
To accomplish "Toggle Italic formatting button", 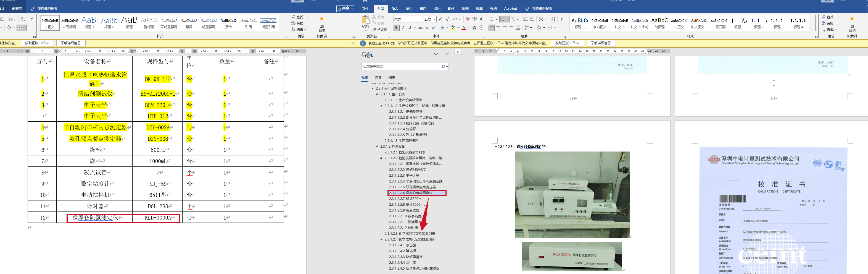I will coord(403,28).
